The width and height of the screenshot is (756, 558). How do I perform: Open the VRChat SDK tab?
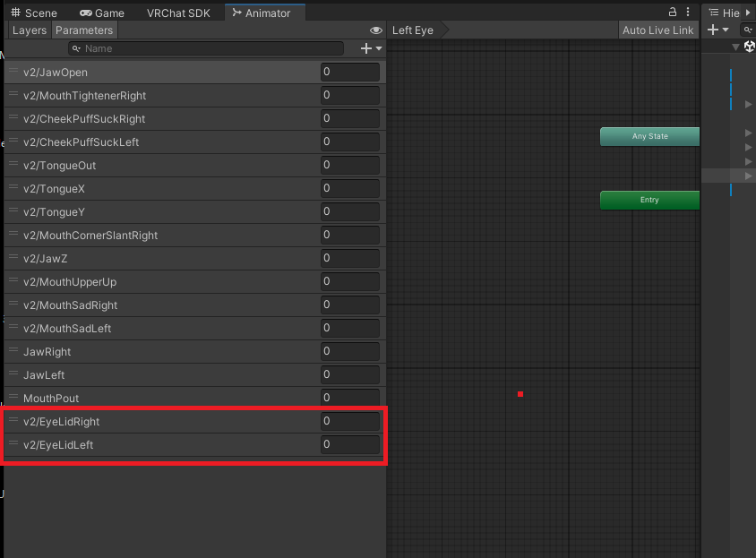(x=178, y=13)
